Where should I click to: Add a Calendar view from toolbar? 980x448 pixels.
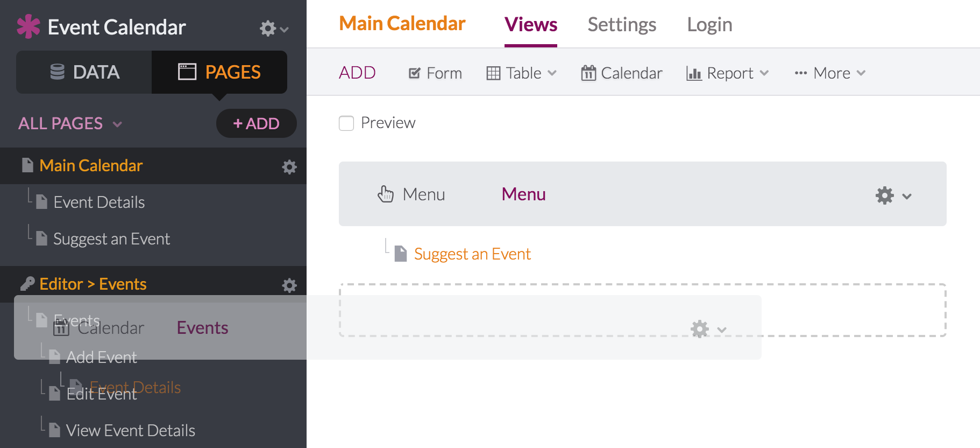[x=622, y=73]
